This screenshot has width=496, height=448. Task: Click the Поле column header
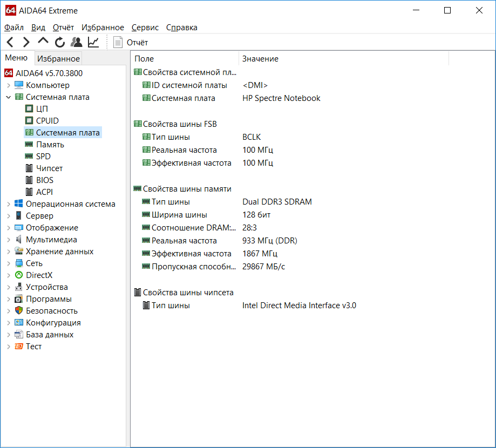tap(185, 58)
